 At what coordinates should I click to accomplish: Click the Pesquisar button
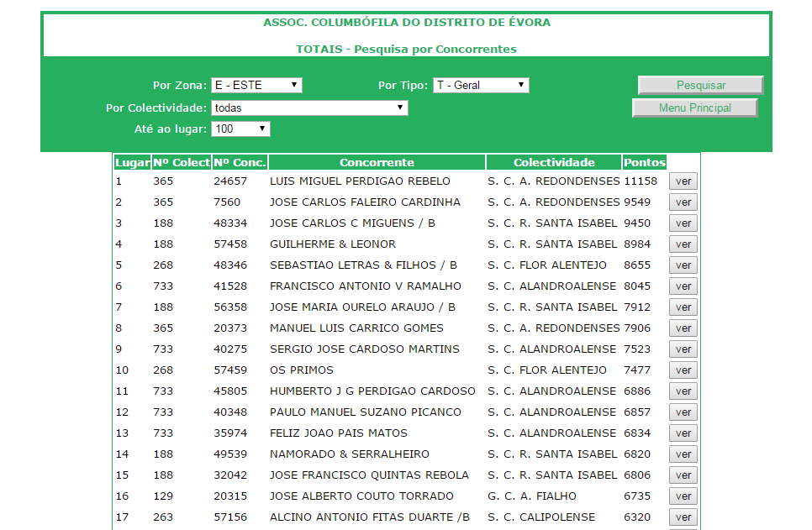pyautogui.click(x=701, y=86)
